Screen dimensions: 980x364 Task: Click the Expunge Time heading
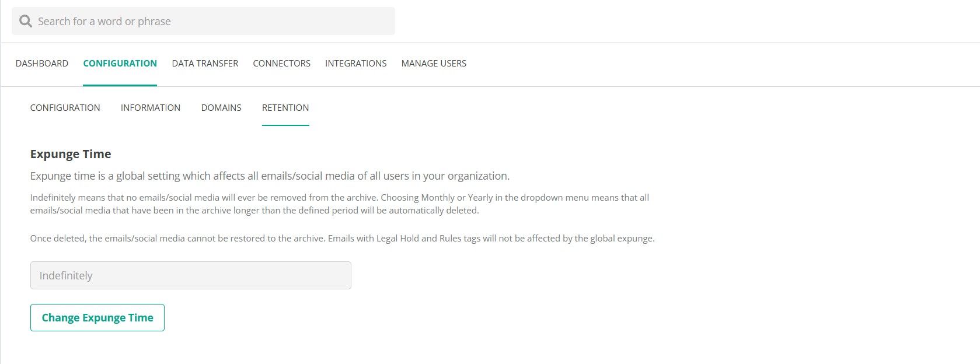(x=71, y=154)
